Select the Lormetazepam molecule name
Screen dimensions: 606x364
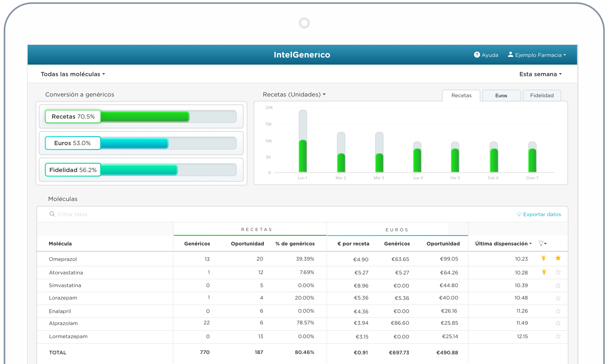tap(68, 336)
